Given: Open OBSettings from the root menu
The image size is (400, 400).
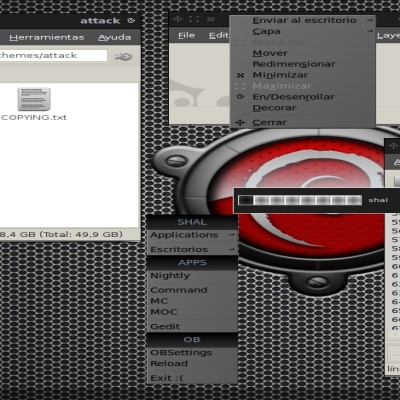Looking at the screenshot, I should coord(192,353).
